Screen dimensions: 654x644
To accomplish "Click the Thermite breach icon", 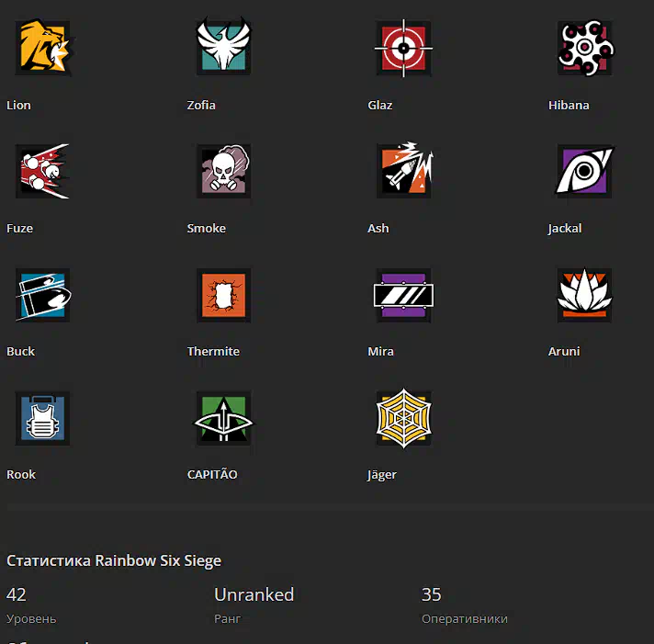I will pos(223,295).
